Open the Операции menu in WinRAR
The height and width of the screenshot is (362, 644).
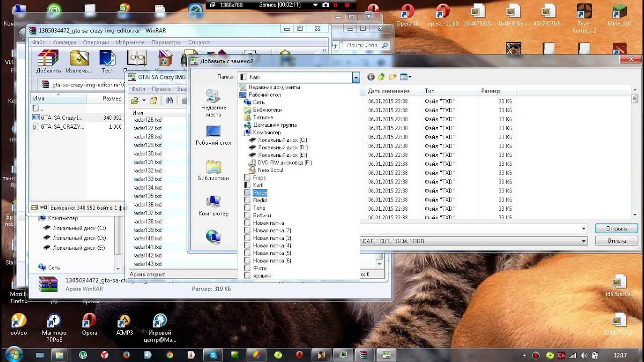point(96,43)
